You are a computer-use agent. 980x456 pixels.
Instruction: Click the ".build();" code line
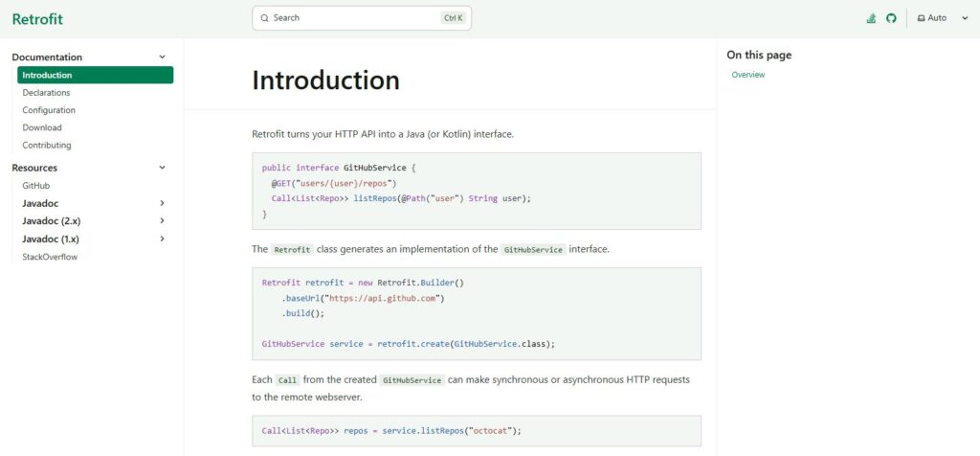click(303, 313)
